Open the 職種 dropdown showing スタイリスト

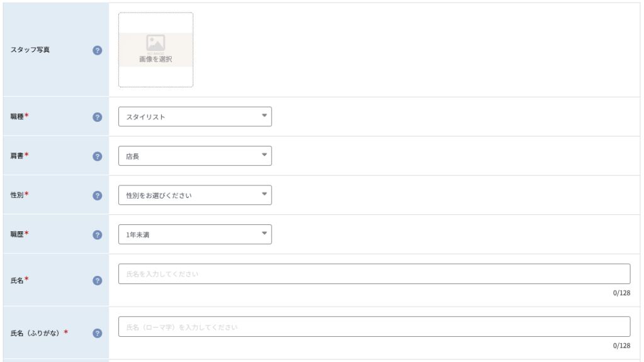[x=195, y=116]
